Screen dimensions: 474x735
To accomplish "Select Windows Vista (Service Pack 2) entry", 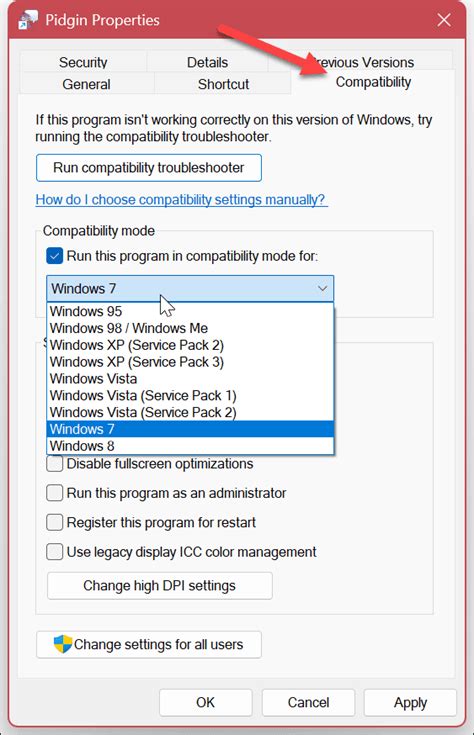I will pos(190,412).
